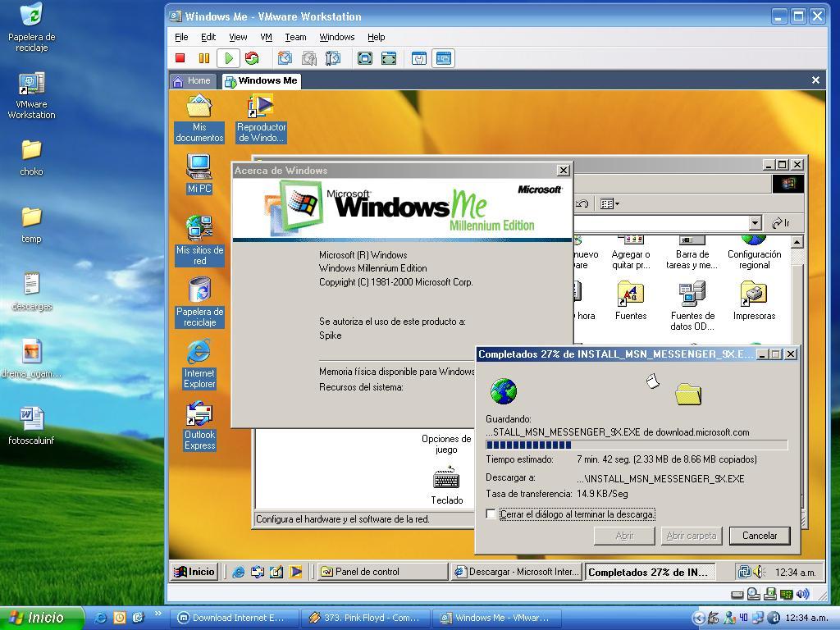This screenshot has height=630, width=840.
Task: Click the Undo arrow in Panel de control toolbar
Action: [x=582, y=203]
